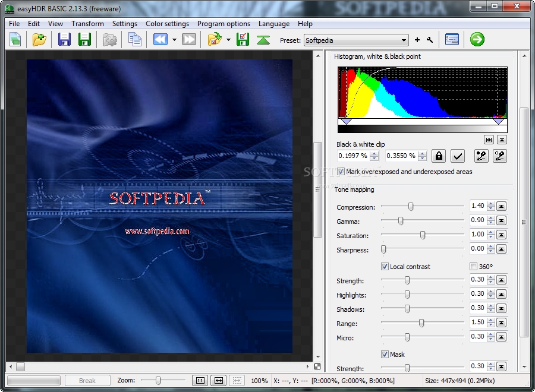Image resolution: width=535 pixels, height=392 pixels.
Task: Open preset manager wrench icon
Action: (430, 40)
